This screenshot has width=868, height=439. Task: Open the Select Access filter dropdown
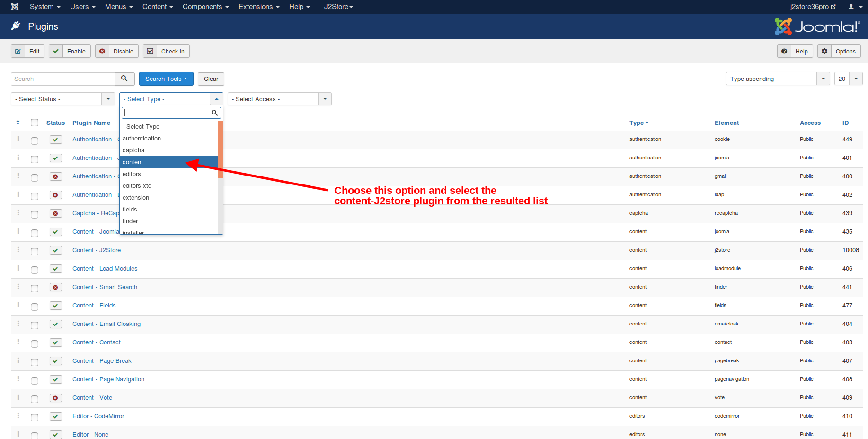(279, 99)
